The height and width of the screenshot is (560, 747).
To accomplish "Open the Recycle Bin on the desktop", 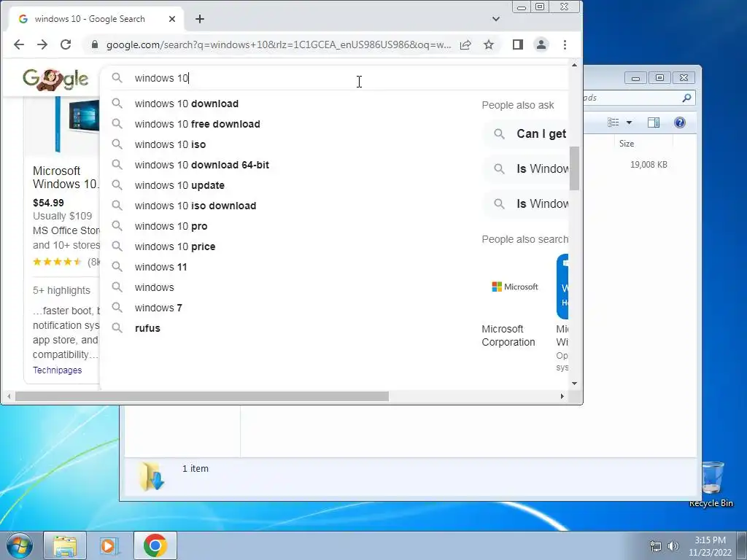I will (x=712, y=484).
